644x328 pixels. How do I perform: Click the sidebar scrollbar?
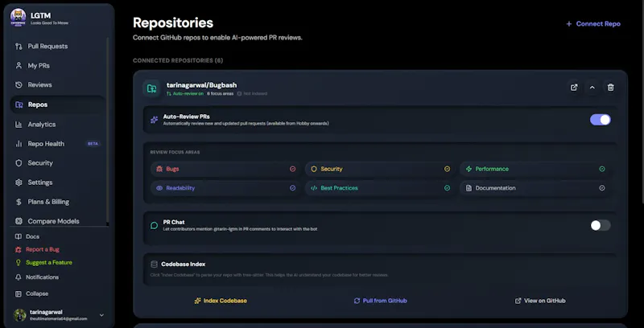108,131
